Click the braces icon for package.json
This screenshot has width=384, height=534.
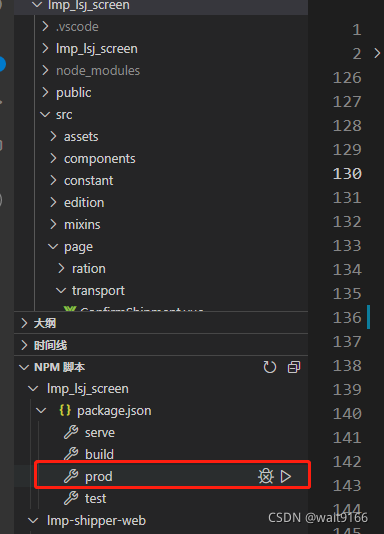coord(65,410)
